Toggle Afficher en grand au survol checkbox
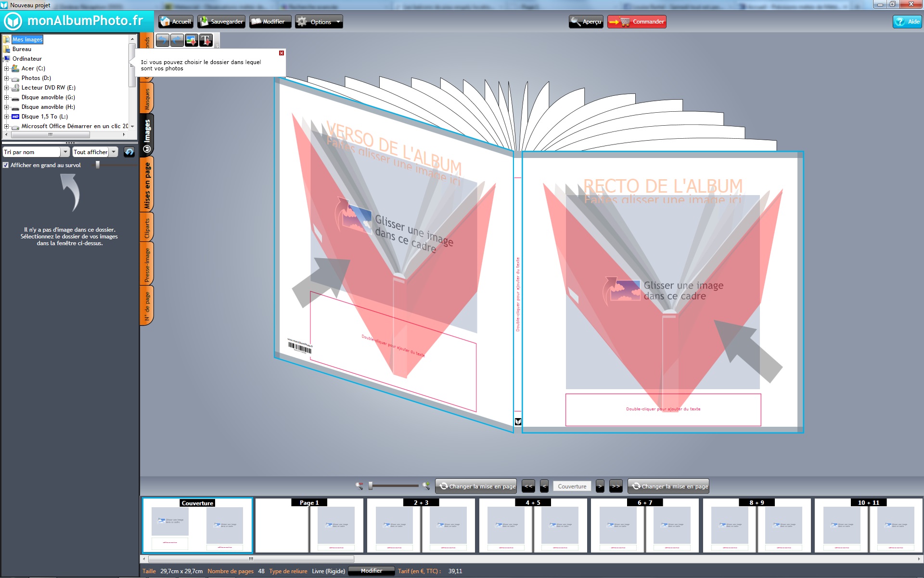The width and height of the screenshot is (924, 578). click(x=5, y=165)
